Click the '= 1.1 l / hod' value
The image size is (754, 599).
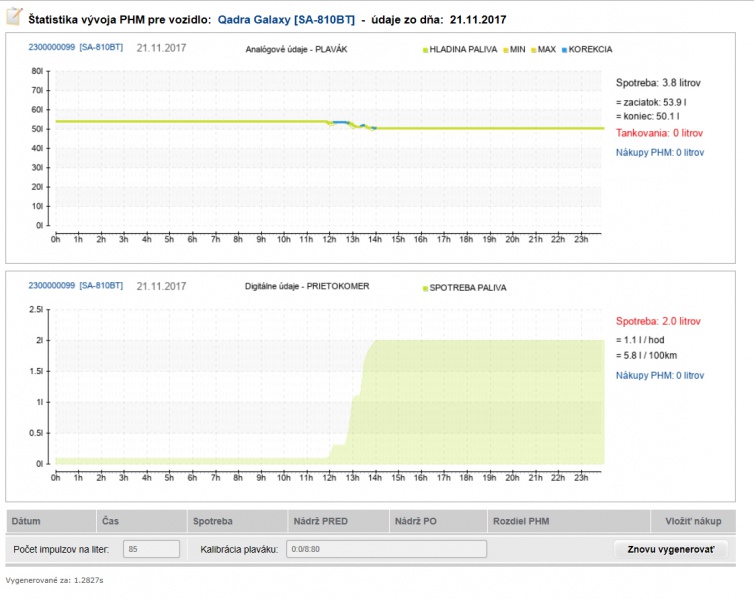(x=640, y=340)
